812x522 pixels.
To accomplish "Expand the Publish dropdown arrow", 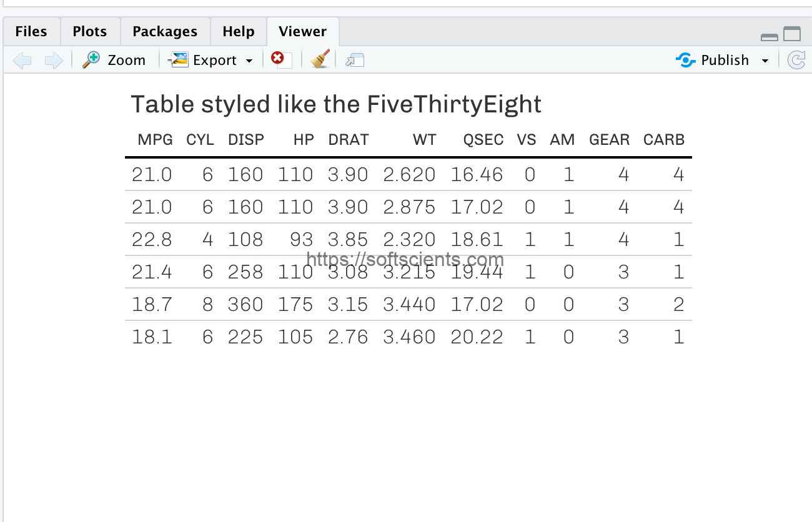I will [765, 61].
